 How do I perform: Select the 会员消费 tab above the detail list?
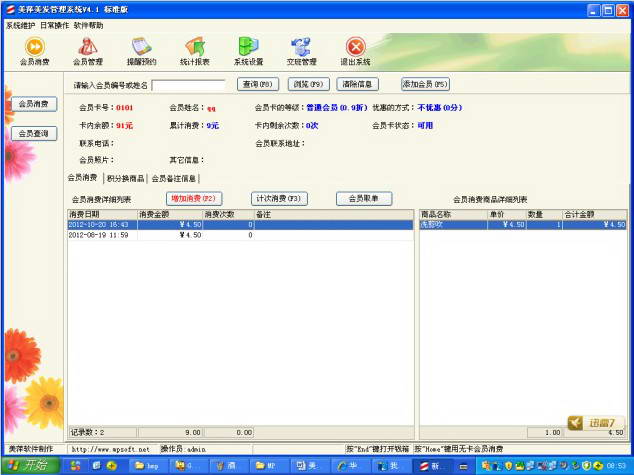pyautogui.click(x=82, y=177)
